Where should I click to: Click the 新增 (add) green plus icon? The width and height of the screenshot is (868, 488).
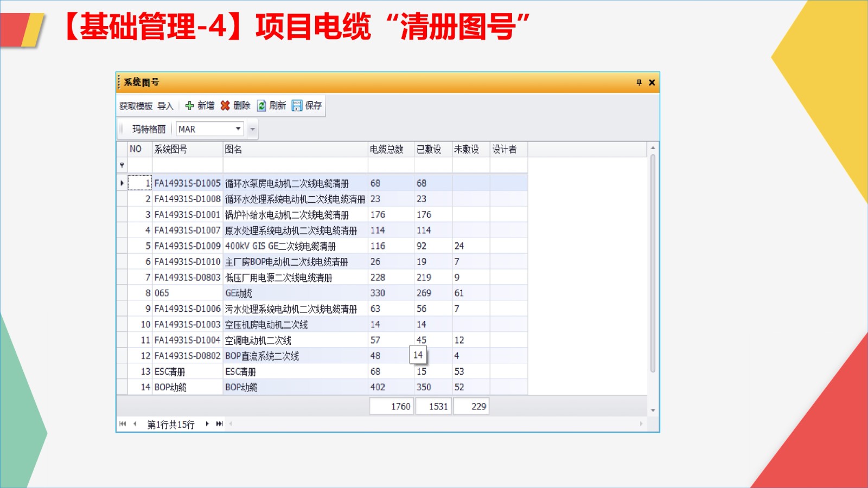(189, 106)
